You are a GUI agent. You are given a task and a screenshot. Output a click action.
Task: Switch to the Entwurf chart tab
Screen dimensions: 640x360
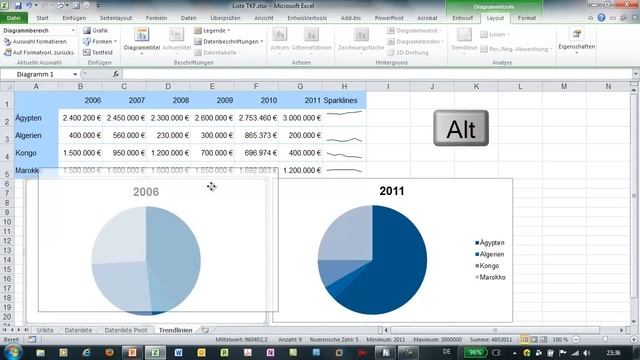(x=462, y=18)
